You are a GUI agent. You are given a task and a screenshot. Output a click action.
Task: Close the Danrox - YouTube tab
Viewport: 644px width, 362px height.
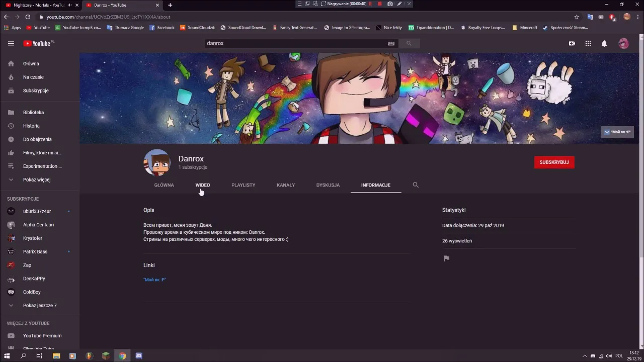[x=157, y=5]
